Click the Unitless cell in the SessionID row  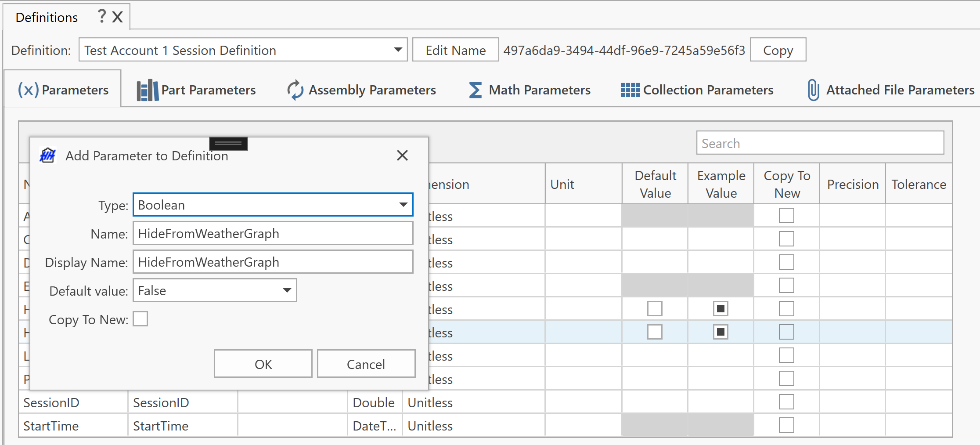474,402
